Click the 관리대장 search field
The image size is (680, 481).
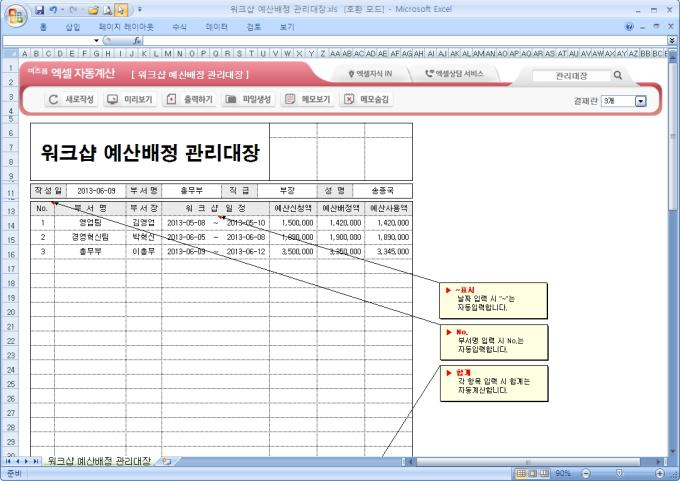pyautogui.click(x=572, y=76)
